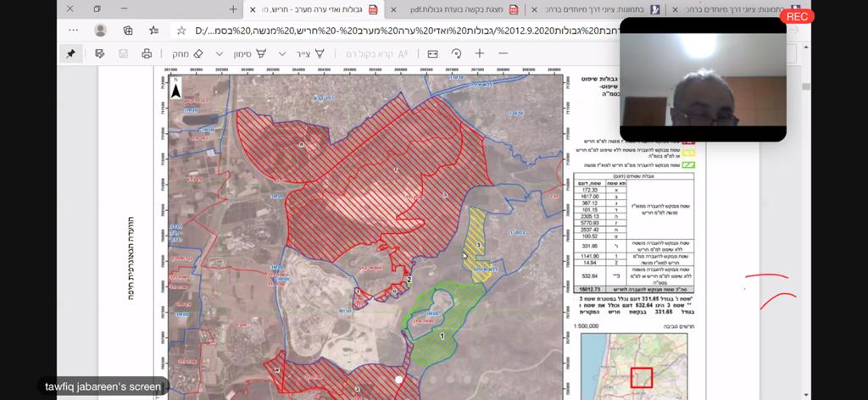Viewport: 868px width, 400px height.
Task: Click the greyed-out Save icon
Action: click(x=124, y=53)
